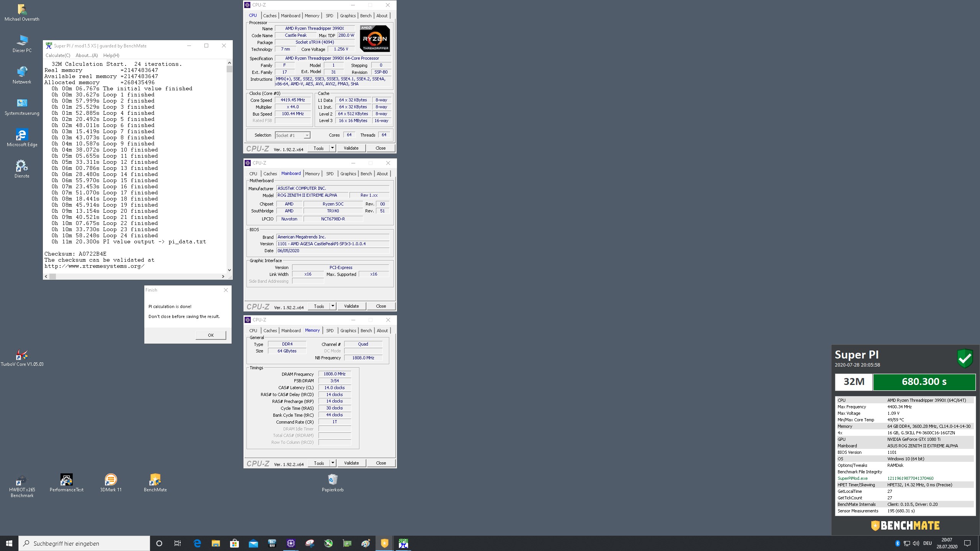Viewport: 980px width, 551px height.
Task: Open the Systemsteuerung desktop icon
Action: click(x=22, y=106)
